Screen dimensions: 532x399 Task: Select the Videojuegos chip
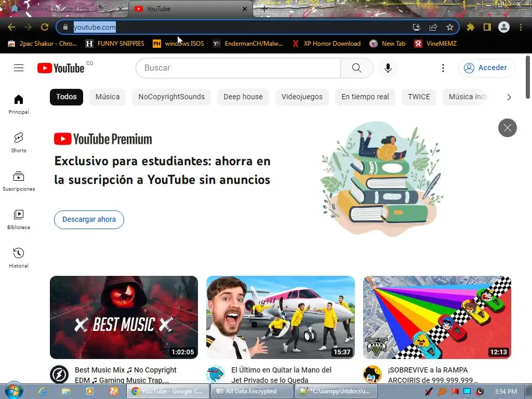point(302,97)
